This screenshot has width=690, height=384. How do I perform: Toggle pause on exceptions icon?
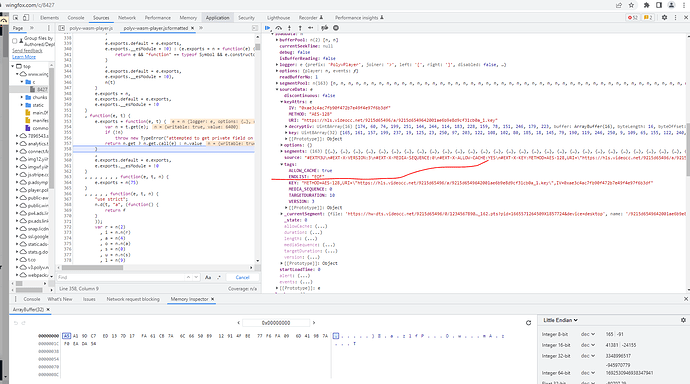pos(336,28)
